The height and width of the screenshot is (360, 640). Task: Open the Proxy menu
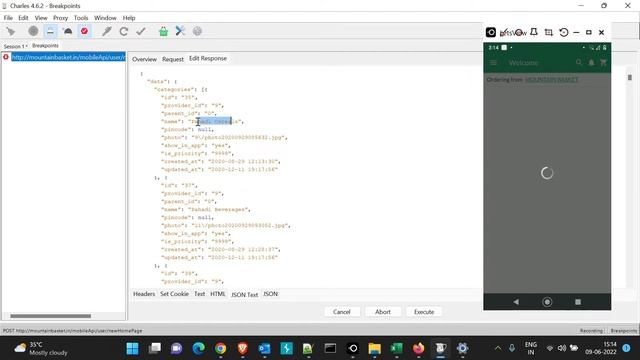(60, 18)
